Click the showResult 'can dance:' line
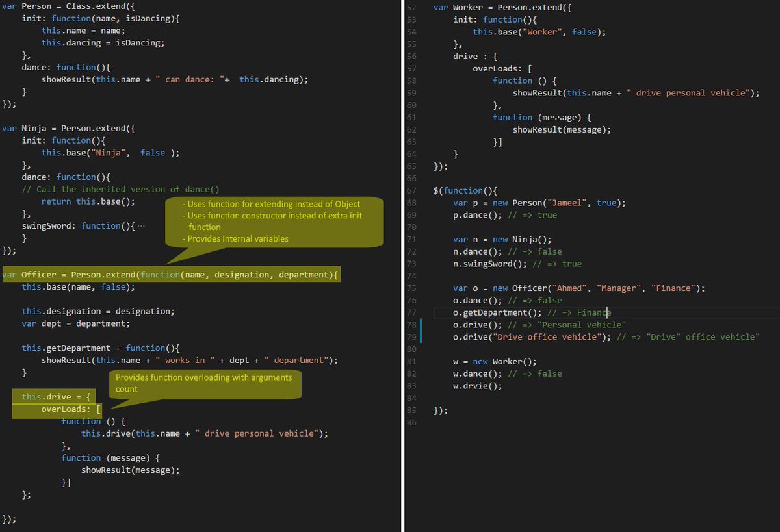The width and height of the screenshot is (780, 532). click(175, 79)
